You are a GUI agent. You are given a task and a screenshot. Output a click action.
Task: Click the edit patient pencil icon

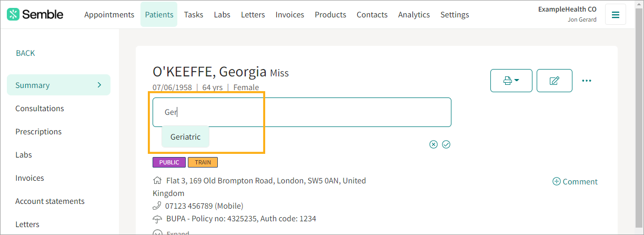coord(554,81)
